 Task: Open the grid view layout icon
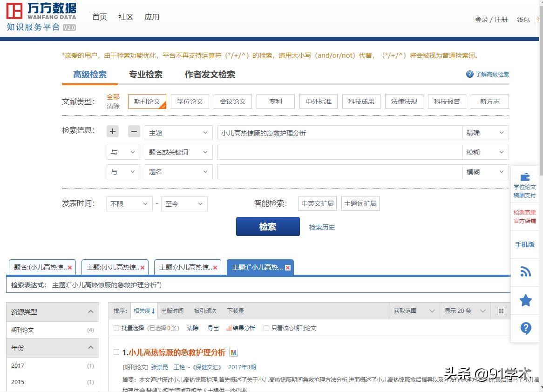501,311
